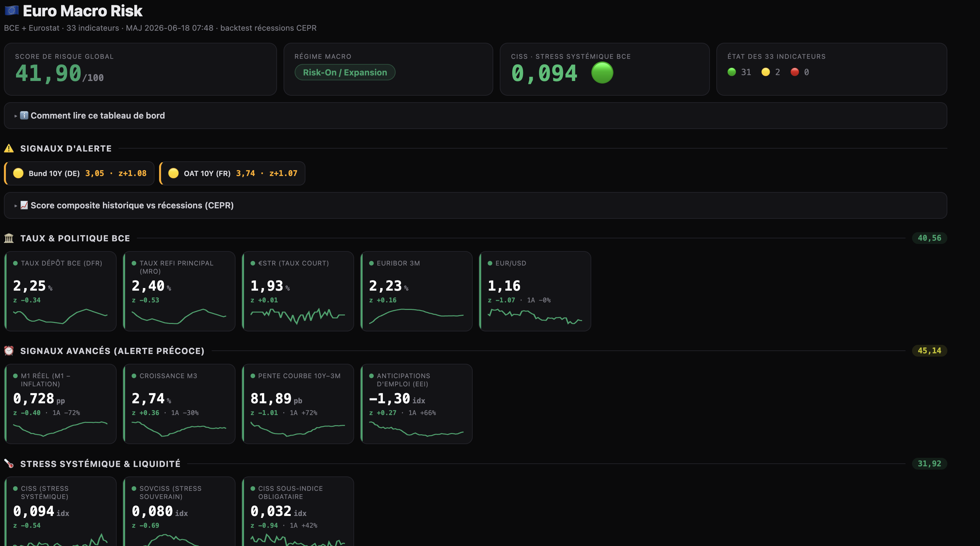The image size is (980, 546).
Task: Open the OAT 10Y (FR) alert chip
Action: (x=232, y=173)
